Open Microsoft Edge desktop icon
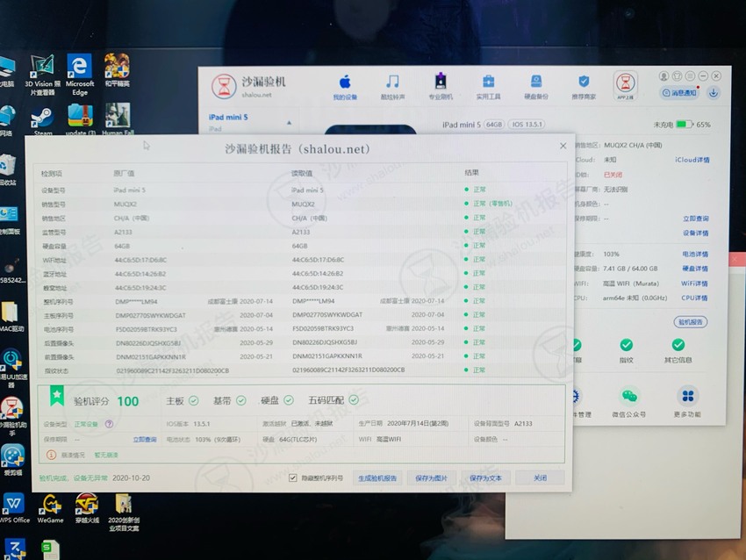The height and width of the screenshot is (560, 746). click(x=80, y=74)
